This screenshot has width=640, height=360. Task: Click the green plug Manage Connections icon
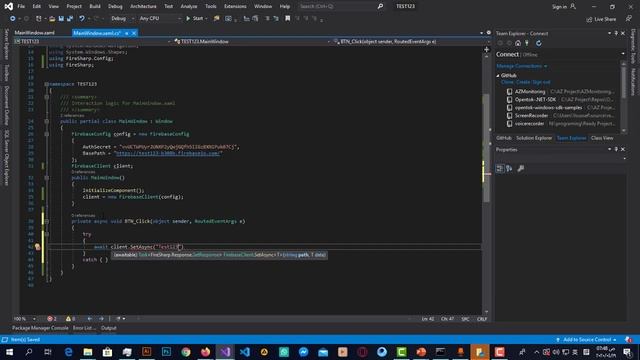pyautogui.click(x=527, y=43)
